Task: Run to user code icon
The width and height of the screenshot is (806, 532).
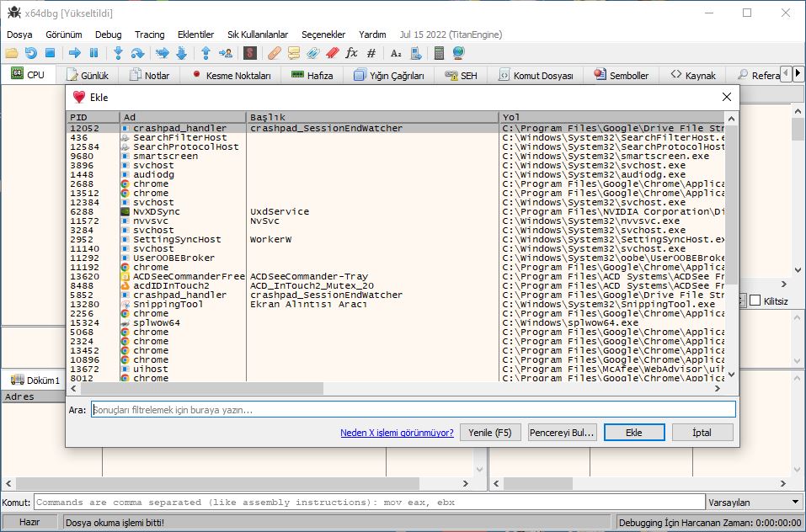Action: pyautogui.click(x=225, y=53)
